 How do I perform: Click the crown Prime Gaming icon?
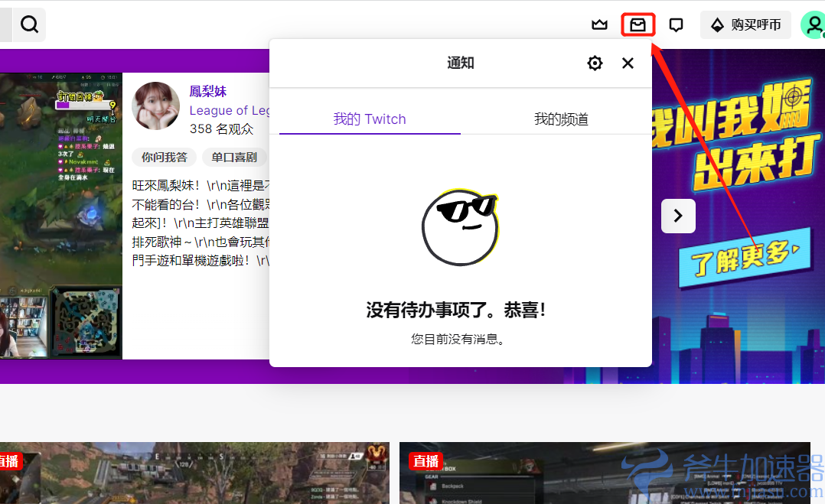(599, 24)
